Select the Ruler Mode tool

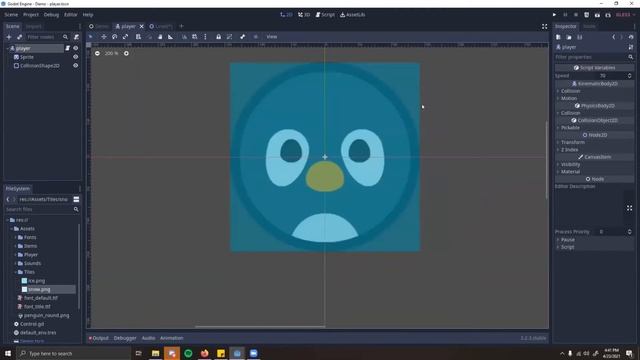[x=171, y=37]
